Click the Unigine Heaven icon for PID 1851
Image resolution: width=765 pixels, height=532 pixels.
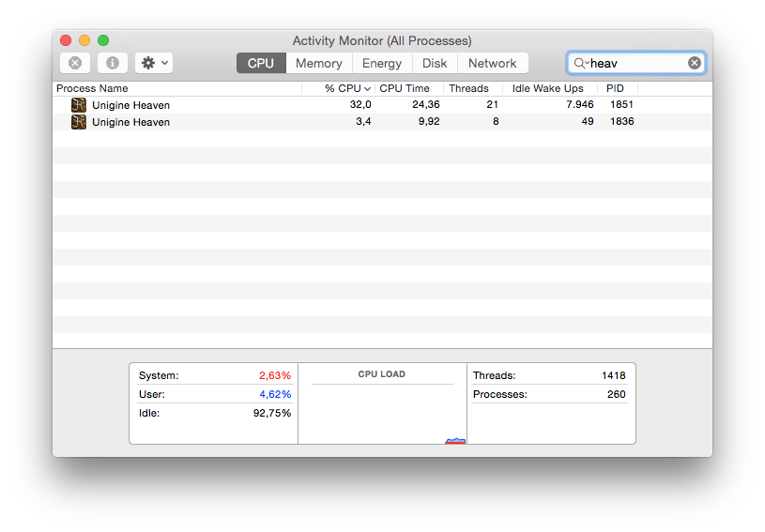point(79,105)
